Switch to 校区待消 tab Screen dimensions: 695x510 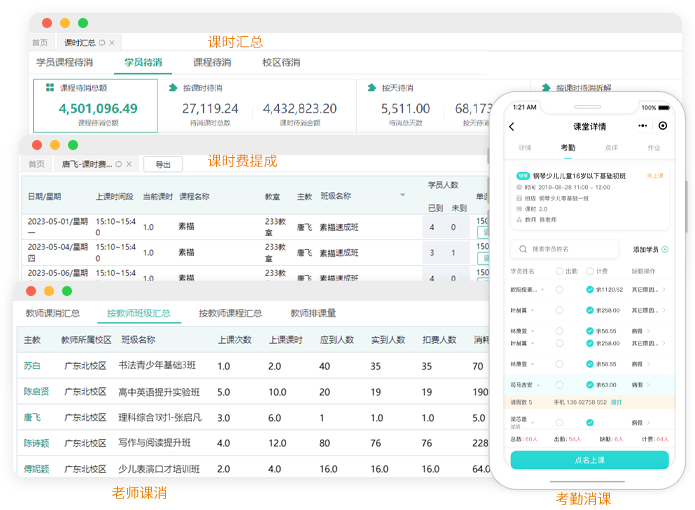click(281, 62)
